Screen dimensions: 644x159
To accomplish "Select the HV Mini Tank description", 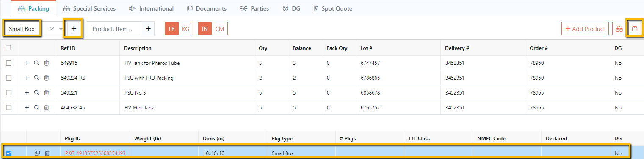I will (139, 107).
